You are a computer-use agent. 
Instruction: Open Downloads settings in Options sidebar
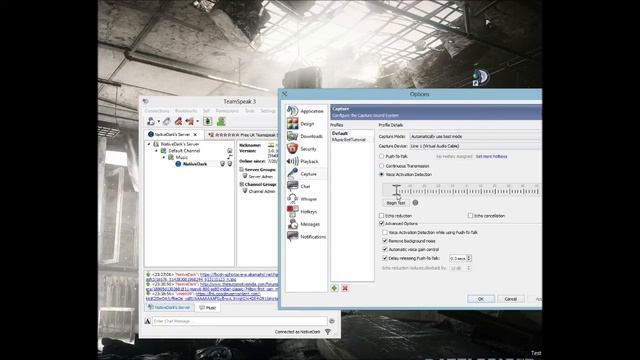[306, 136]
